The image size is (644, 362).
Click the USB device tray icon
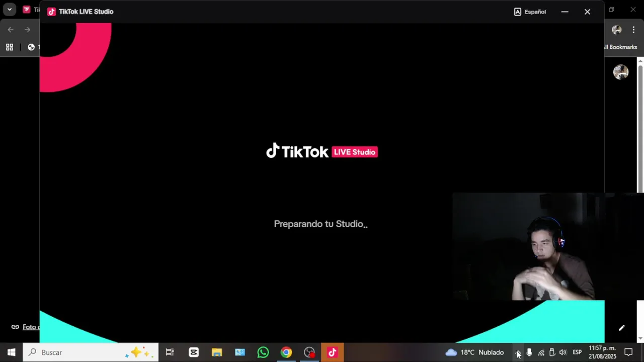coord(552,352)
